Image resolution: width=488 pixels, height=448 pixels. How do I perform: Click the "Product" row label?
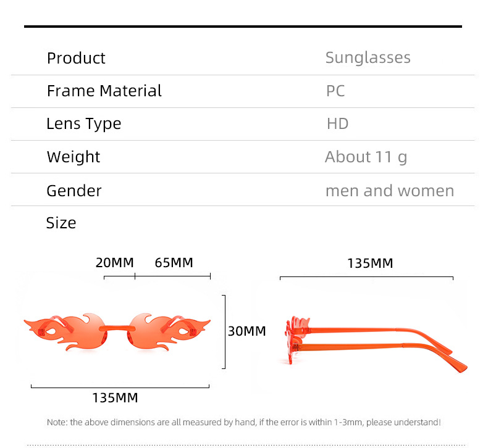click(x=76, y=58)
